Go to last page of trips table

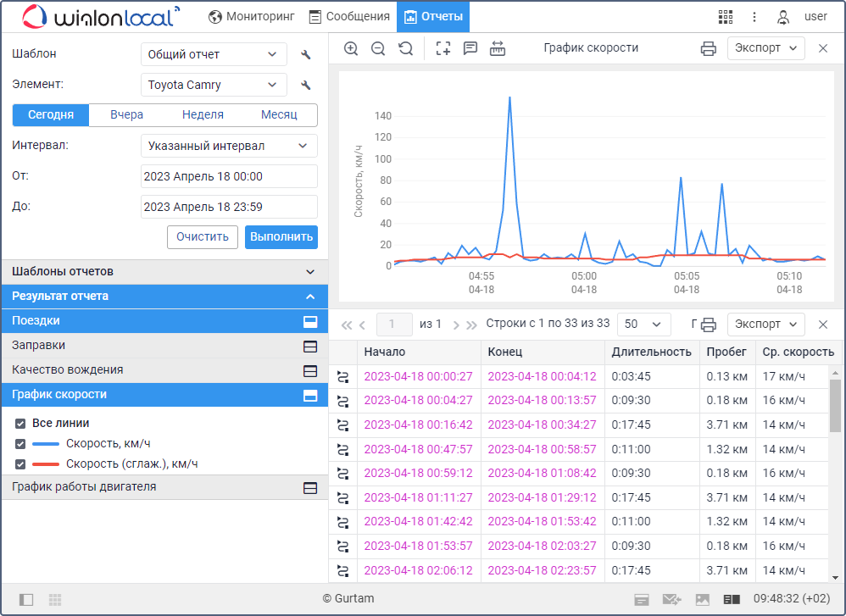471,325
